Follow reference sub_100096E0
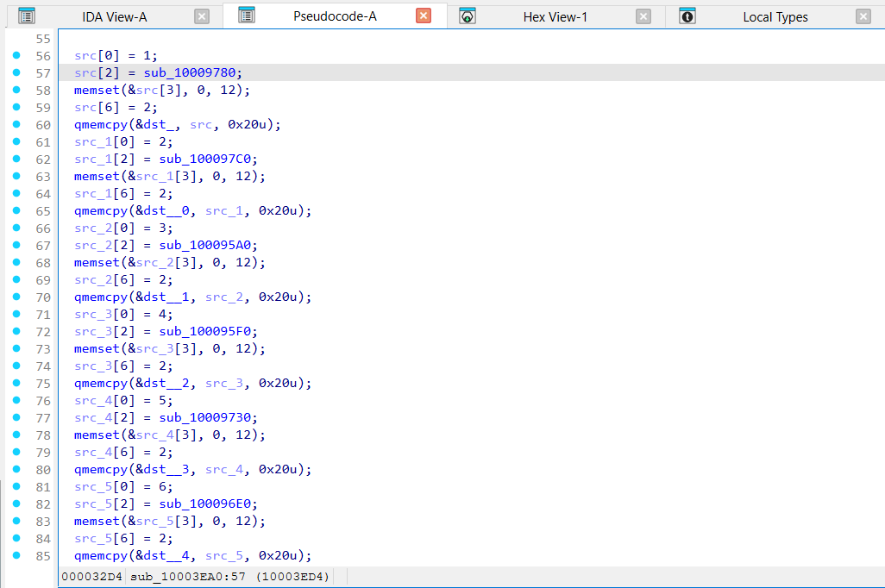This screenshot has width=885, height=588. [x=205, y=504]
